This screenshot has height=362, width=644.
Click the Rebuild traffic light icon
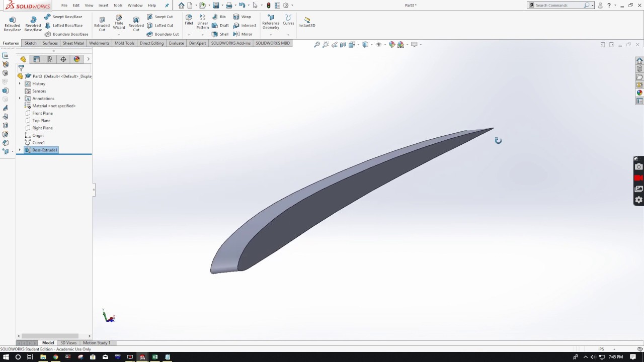point(269,5)
